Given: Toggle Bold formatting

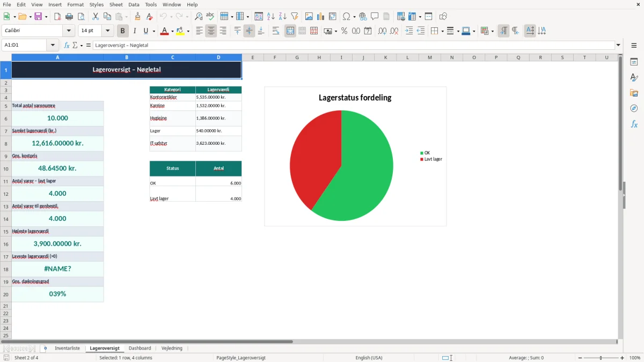Looking at the screenshot, I should click(123, 31).
